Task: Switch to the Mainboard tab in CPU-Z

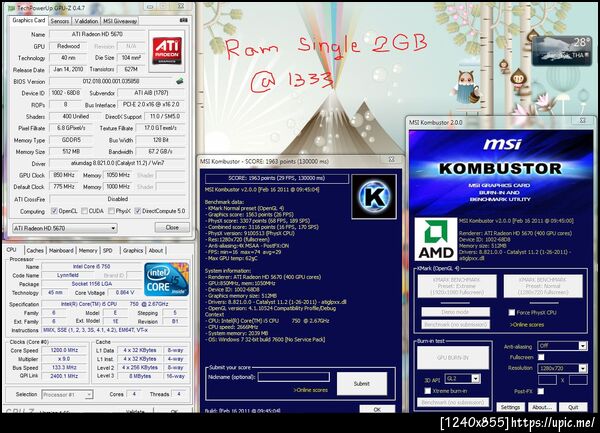Action: [61, 251]
